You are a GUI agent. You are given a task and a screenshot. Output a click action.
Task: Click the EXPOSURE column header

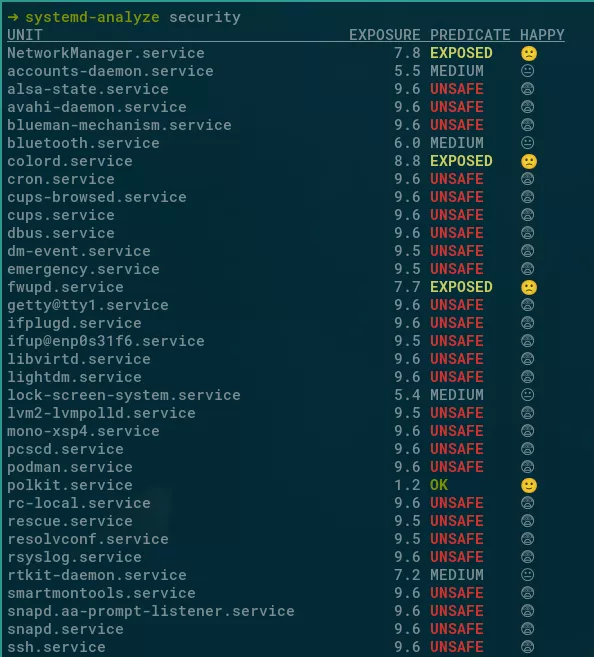click(385, 35)
